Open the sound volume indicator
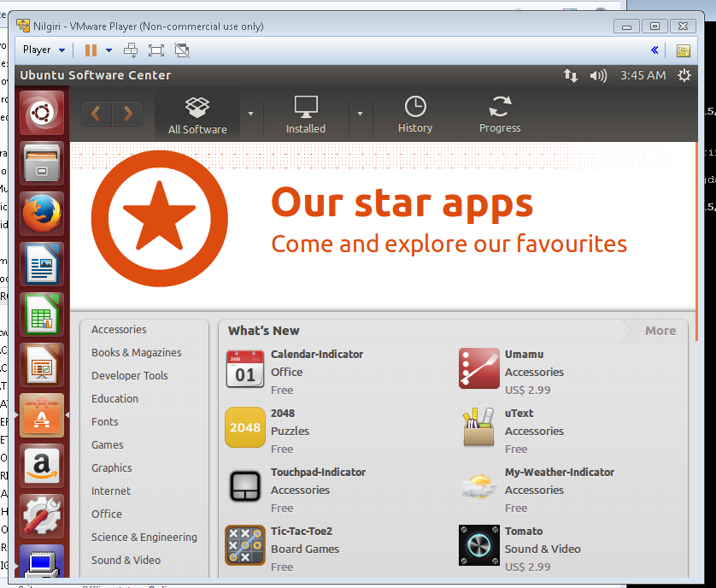The height and width of the screenshot is (588, 716). (598, 75)
